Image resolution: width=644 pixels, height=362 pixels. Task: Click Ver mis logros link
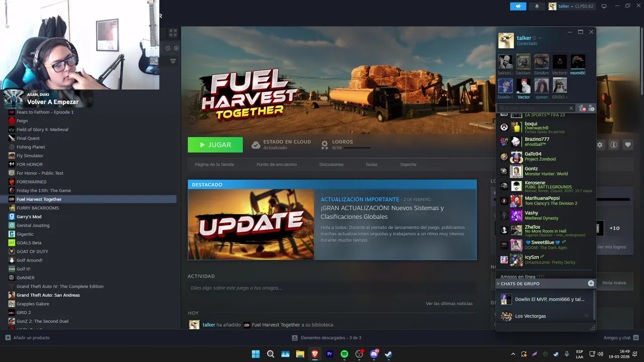[x=611, y=247]
